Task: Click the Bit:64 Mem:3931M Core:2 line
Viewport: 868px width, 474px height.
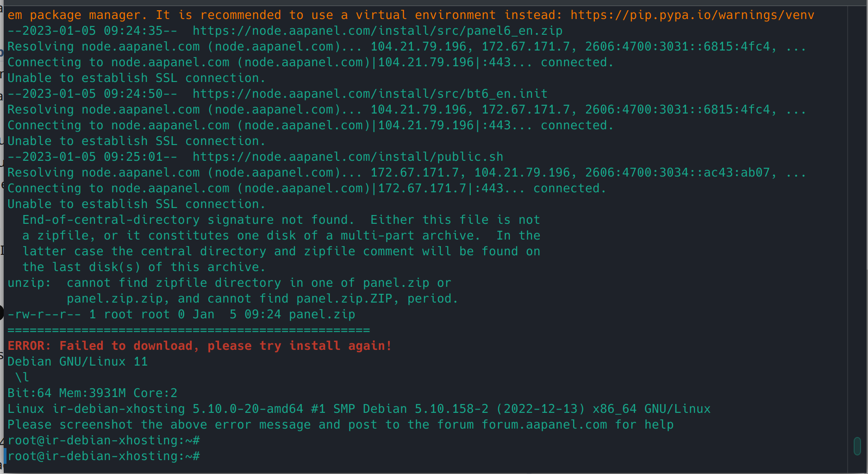Action: coord(92,393)
